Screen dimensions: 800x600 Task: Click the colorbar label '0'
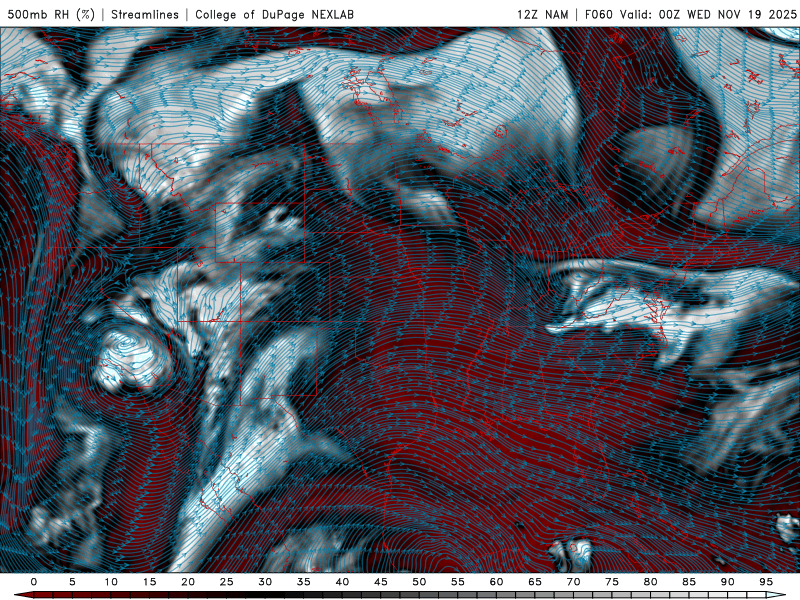(x=34, y=582)
